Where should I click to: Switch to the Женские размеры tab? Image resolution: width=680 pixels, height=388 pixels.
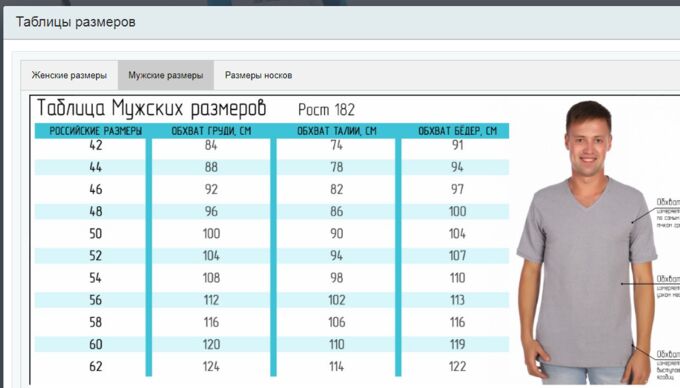click(x=69, y=75)
